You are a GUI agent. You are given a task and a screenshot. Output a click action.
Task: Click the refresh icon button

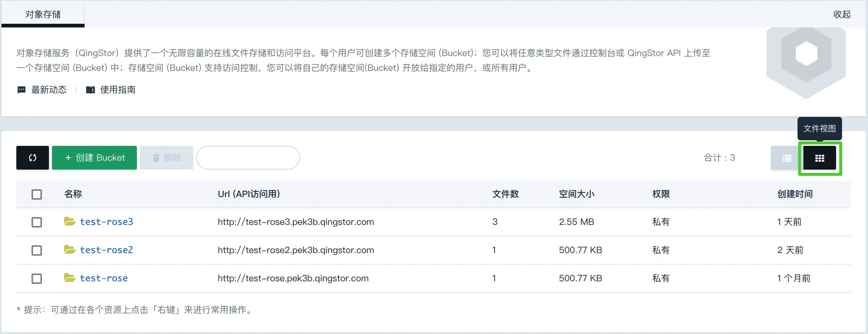[x=33, y=158]
